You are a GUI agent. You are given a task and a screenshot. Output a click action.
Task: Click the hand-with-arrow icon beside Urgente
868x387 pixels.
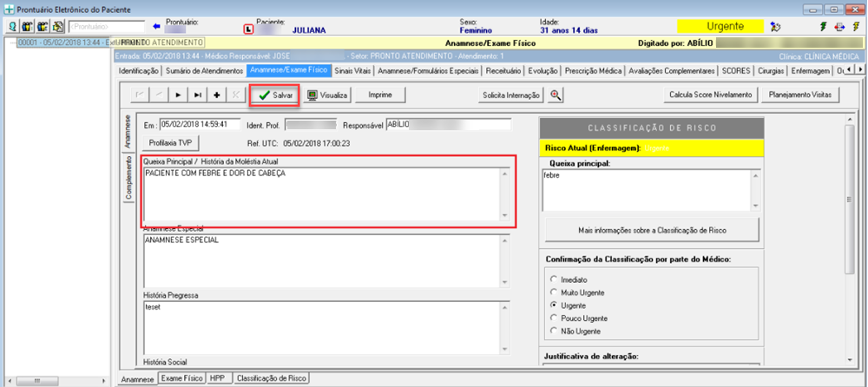tap(775, 27)
